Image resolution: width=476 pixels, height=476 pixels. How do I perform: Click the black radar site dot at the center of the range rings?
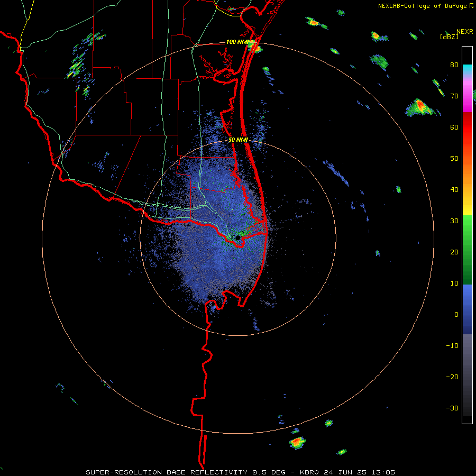click(238, 237)
